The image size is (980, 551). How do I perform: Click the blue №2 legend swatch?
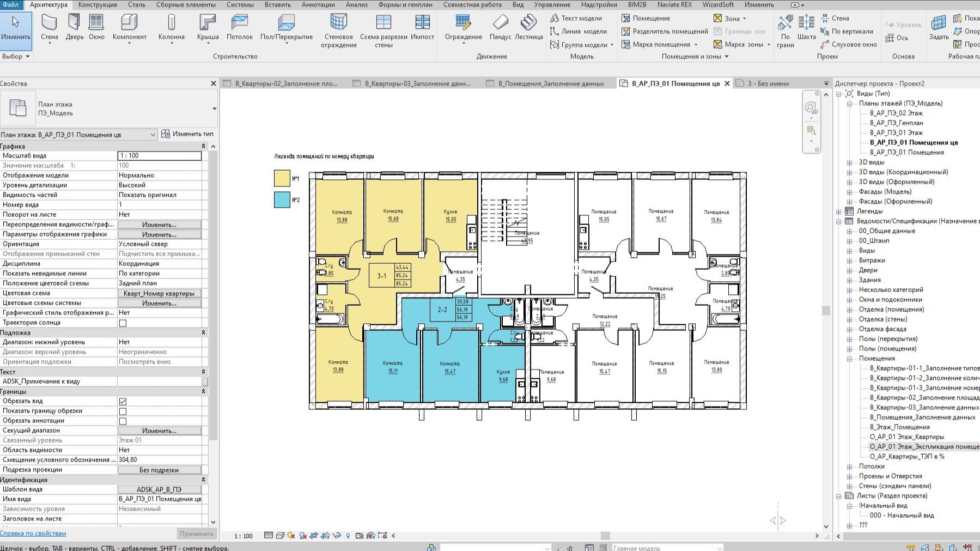coord(282,199)
